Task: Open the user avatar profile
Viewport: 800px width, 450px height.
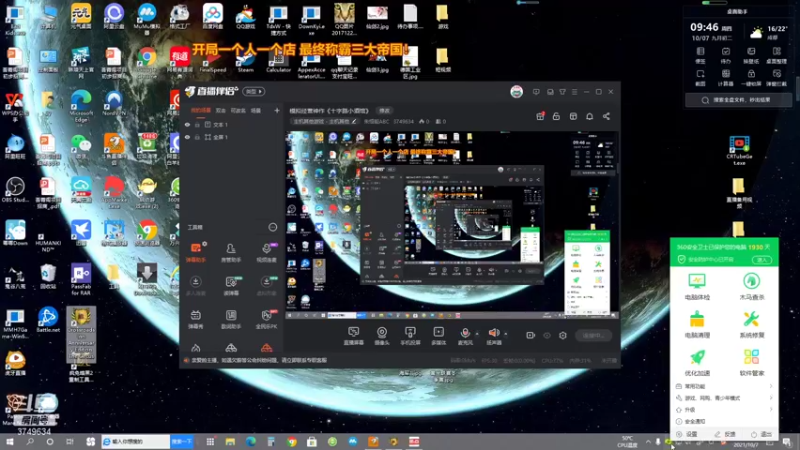Action: click(516, 92)
